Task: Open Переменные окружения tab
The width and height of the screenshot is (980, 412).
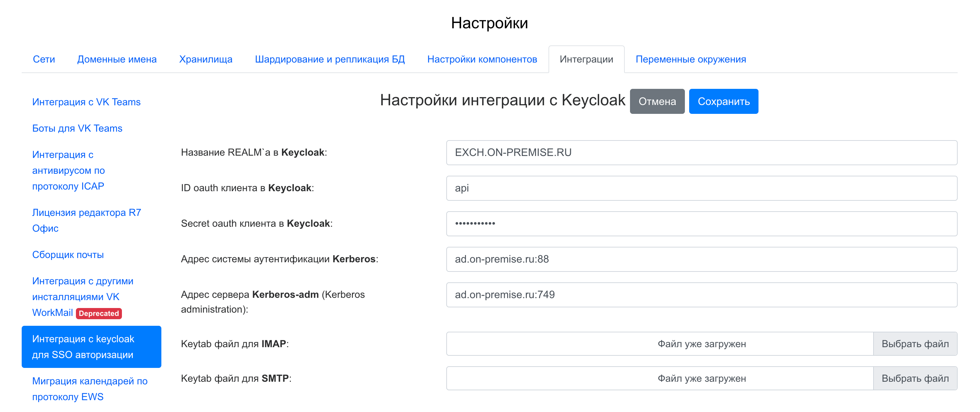Action: [x=690, y=60]
